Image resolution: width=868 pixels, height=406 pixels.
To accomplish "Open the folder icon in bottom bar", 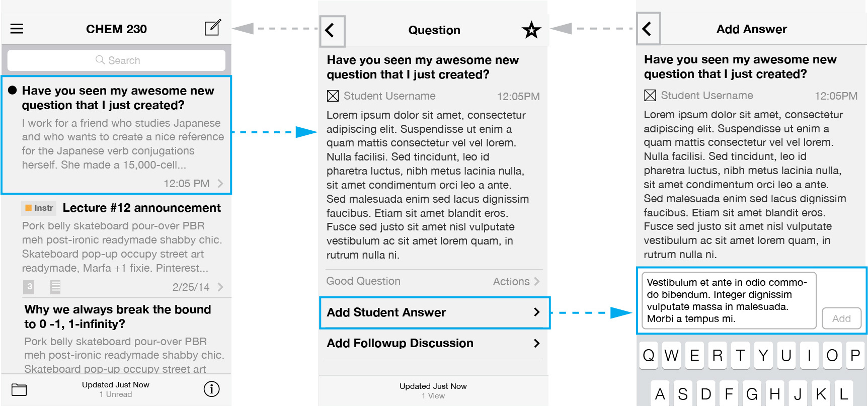I will point(19,389).
